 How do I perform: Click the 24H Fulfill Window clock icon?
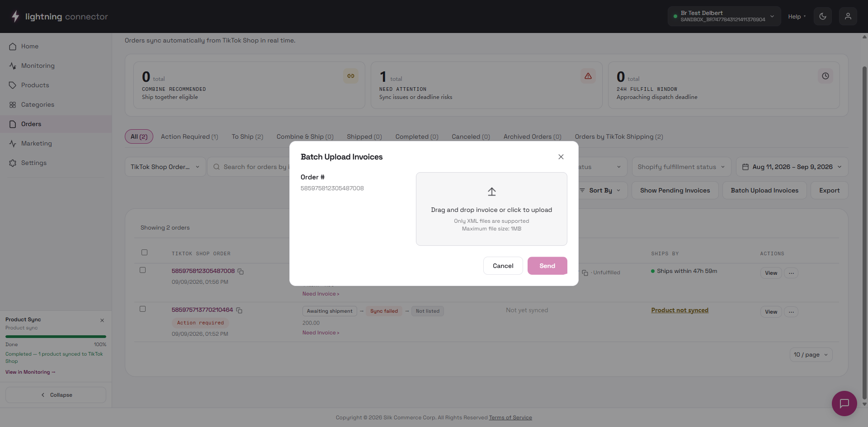[826, 76]
